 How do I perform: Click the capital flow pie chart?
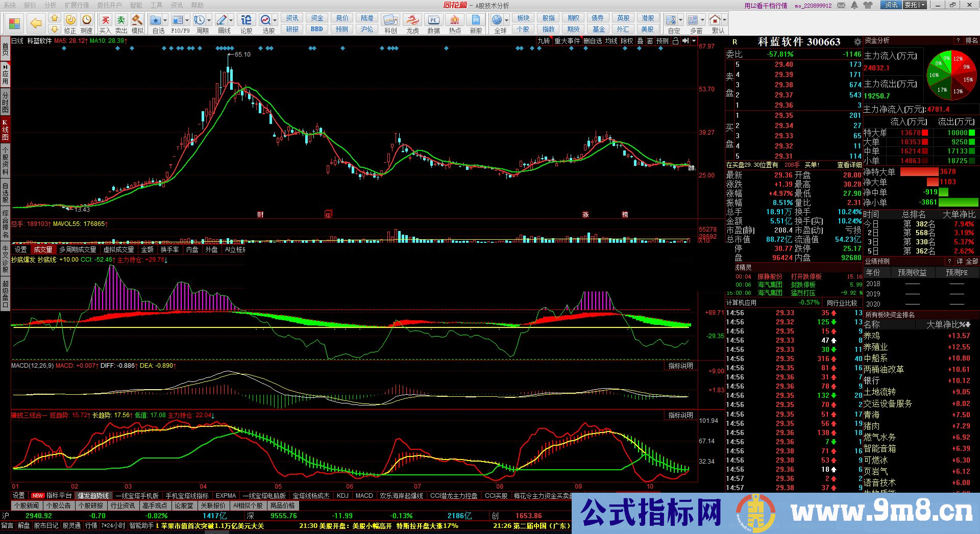point(951,74)
